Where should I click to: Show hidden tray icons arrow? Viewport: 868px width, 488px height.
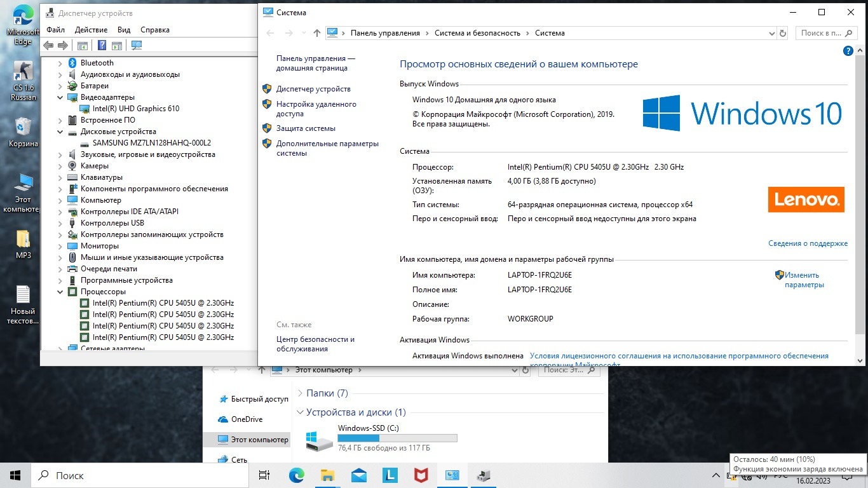(x=717, y=475)
